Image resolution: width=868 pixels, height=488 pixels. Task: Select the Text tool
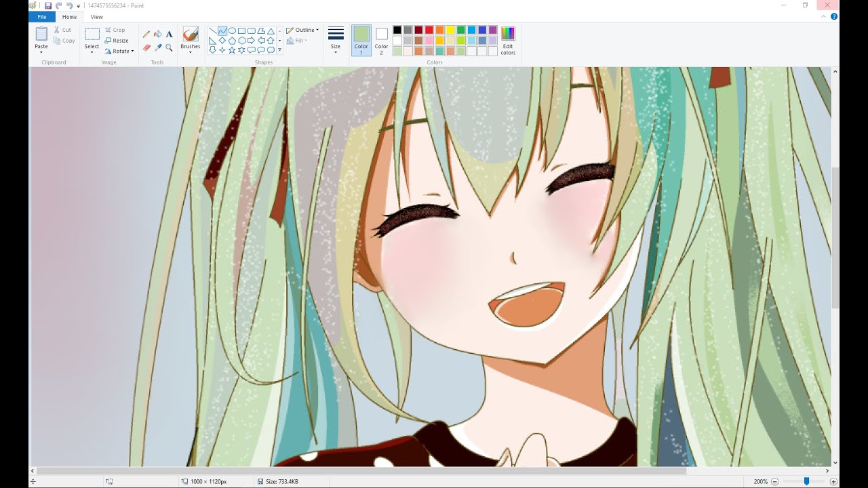pos(169,34)
